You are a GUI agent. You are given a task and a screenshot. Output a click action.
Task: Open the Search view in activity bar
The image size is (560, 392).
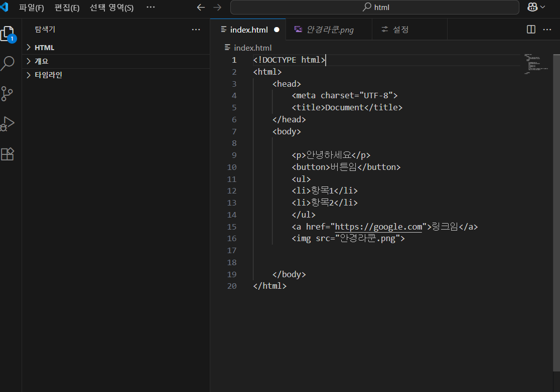pos(8,64)
